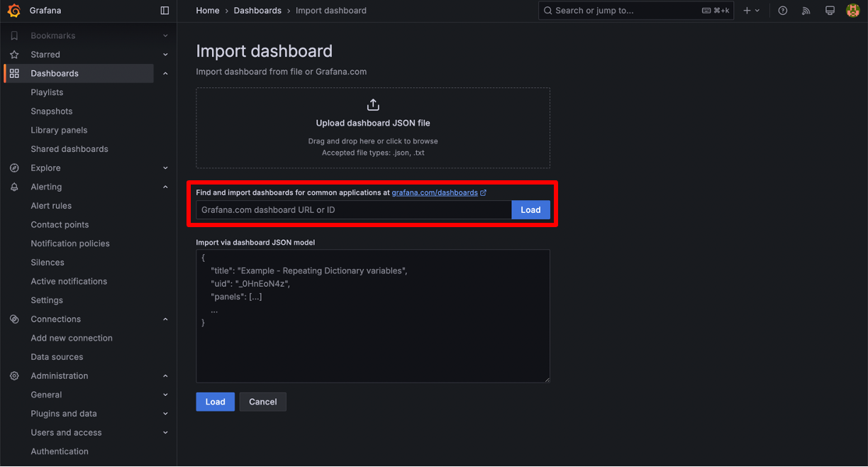
Task: Open Silences page
Action: tap(48, 263)
